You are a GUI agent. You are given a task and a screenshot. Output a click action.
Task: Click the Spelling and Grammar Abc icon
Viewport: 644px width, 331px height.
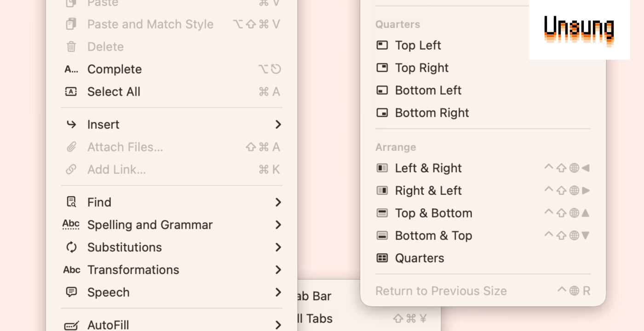click(71, 224)
